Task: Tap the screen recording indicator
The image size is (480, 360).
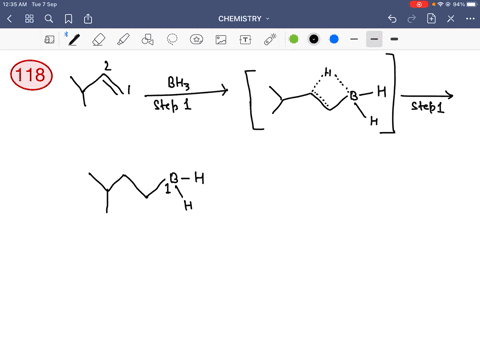Action: click(419, 4)
